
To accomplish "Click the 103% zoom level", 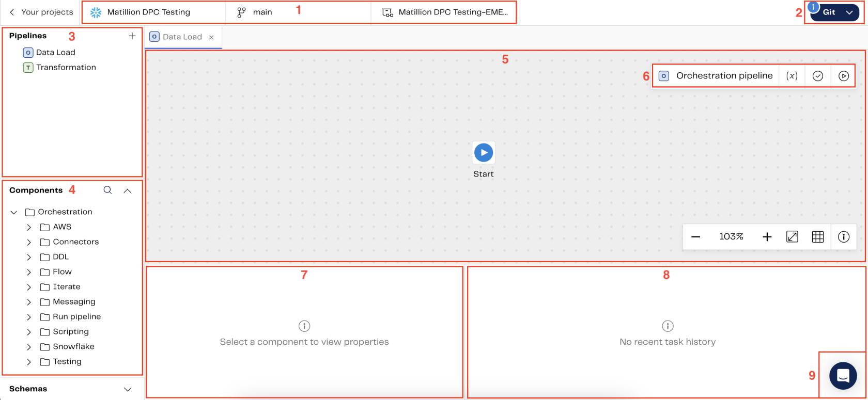I will click(731, 236).
